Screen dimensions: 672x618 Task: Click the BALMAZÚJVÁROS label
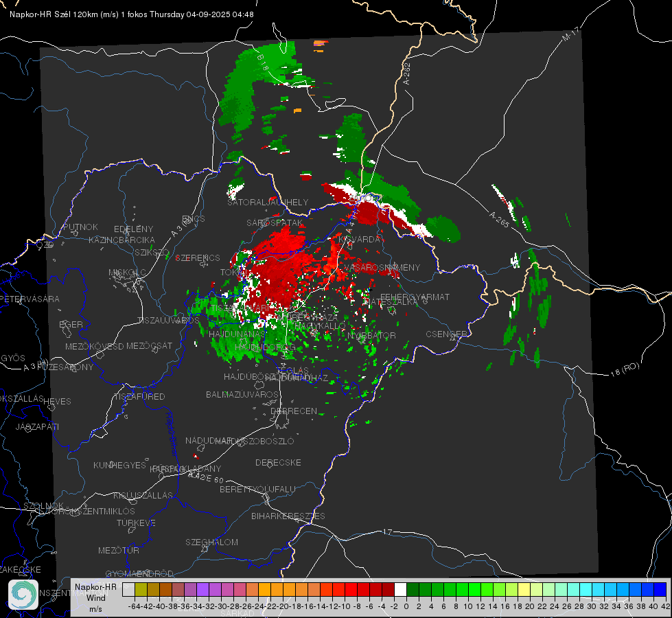242,394
